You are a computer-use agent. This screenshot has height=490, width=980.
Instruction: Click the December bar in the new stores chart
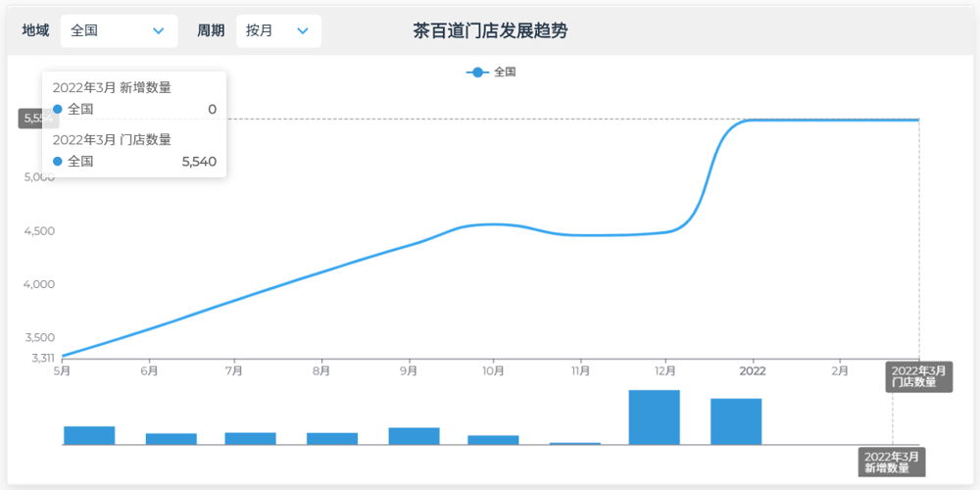point(654,417)
